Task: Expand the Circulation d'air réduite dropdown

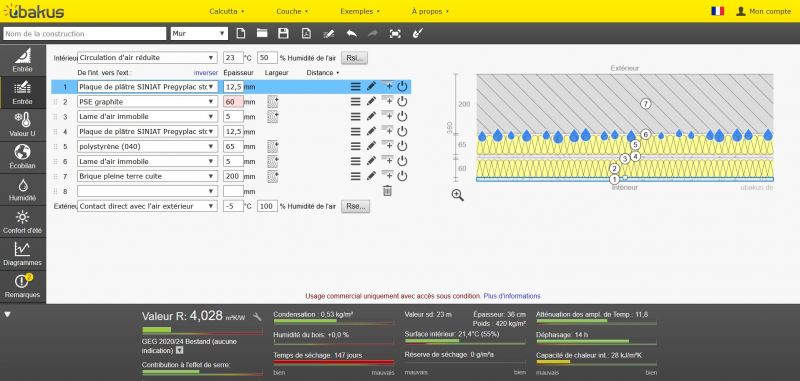Action: point(147,58)
